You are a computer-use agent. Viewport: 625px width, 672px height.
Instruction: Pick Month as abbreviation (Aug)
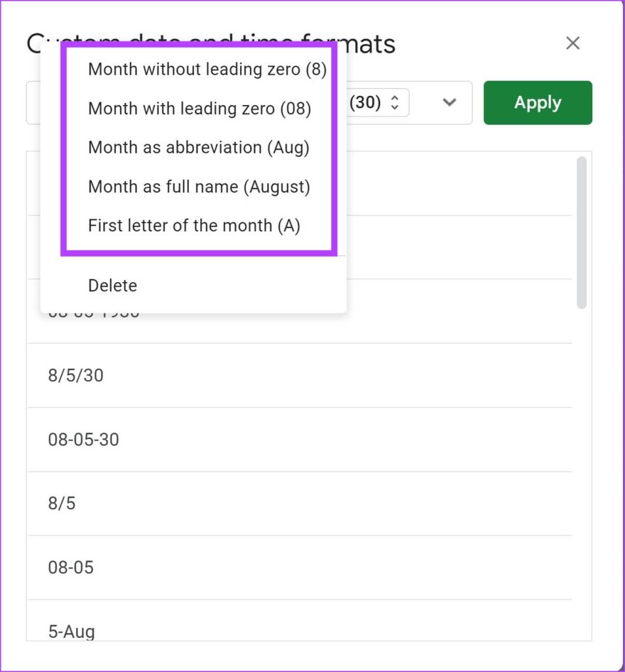pyautogui.click(x=198, y=148)
